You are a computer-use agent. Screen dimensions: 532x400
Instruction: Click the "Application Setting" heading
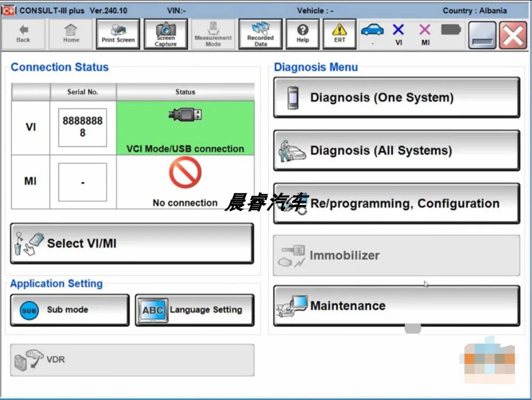[56, 283]
